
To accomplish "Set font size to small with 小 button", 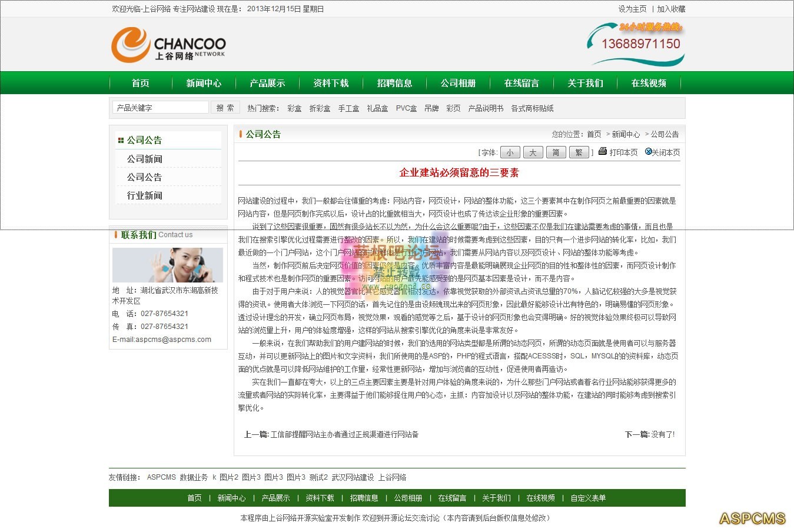I will click(x=510, y=152).
